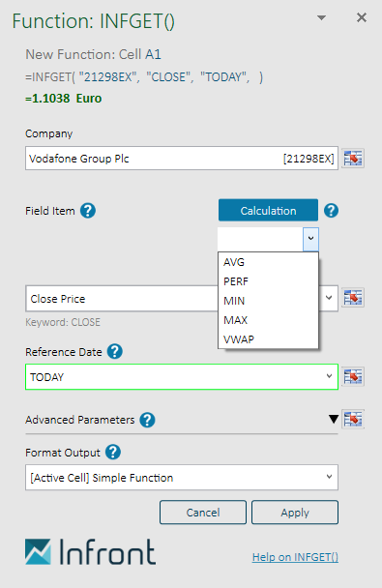Viewport: 382px width, 588px height.
Task: Click the cell picker icon beside Close Price
Action: (353, 298)
